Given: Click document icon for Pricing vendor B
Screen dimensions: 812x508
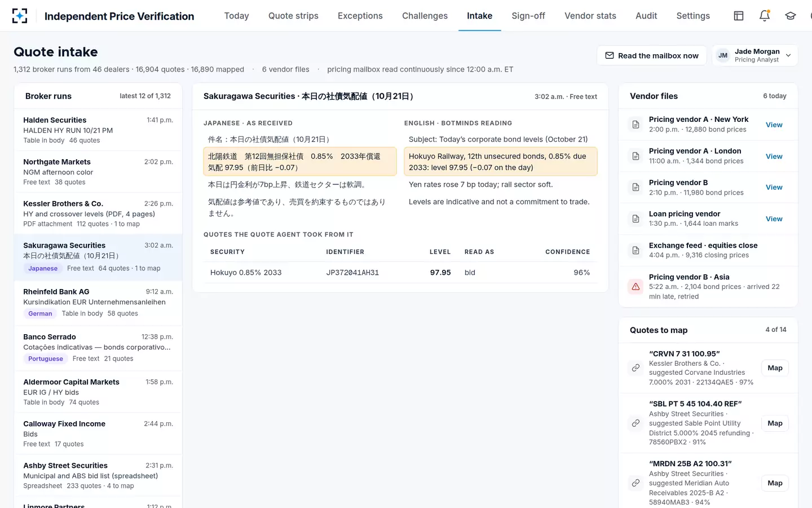Looking at the screenshot, I should (x=636, y=187).
